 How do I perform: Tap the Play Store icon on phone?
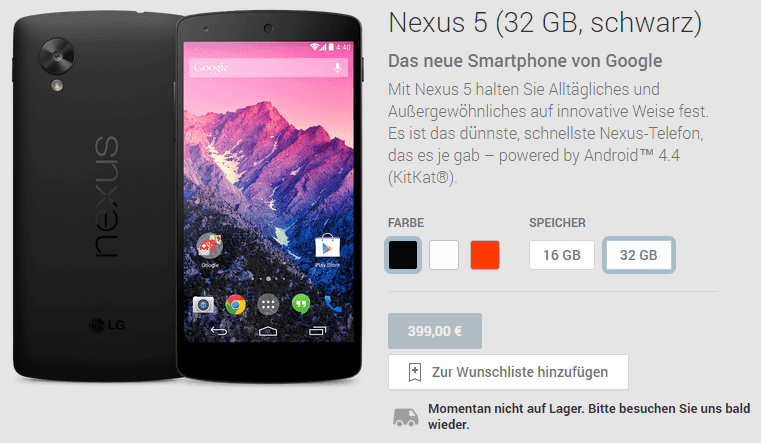pos(328,247)
